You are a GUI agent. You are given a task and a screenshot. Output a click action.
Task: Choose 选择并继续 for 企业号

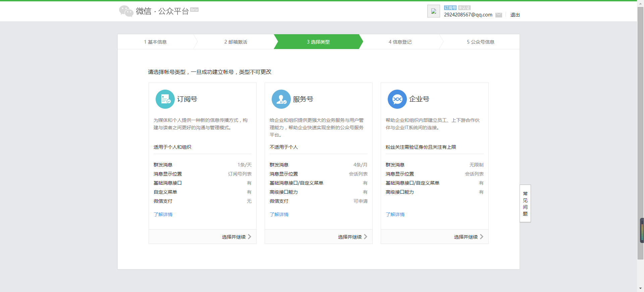[x=466, y=237]
